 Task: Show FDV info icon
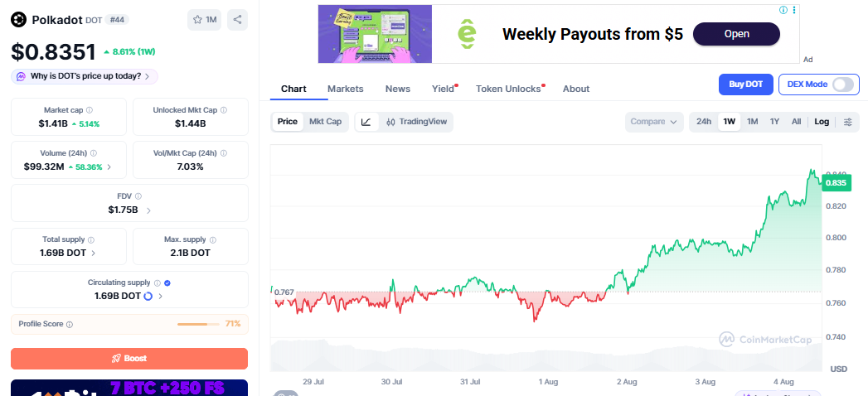click(138, 196)
